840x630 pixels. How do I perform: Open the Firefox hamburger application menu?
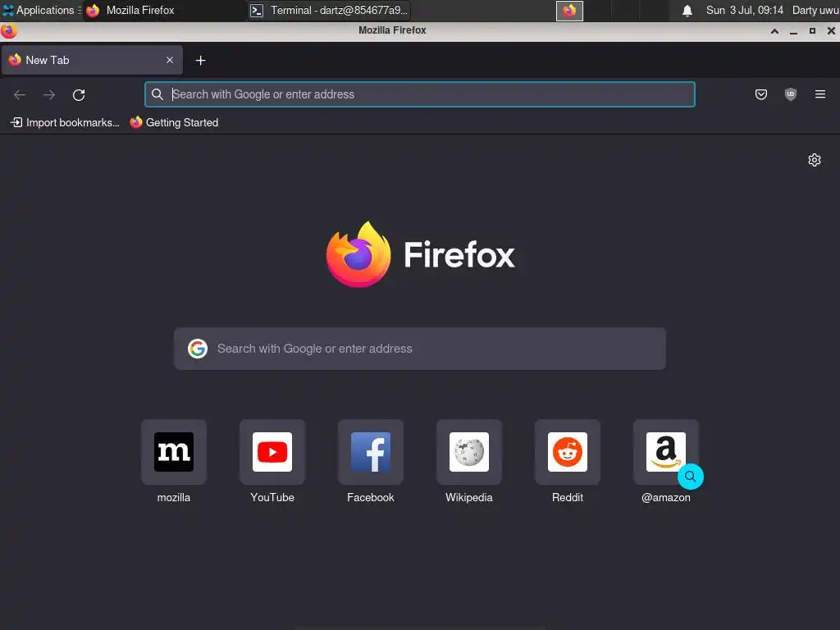(819, 94)
